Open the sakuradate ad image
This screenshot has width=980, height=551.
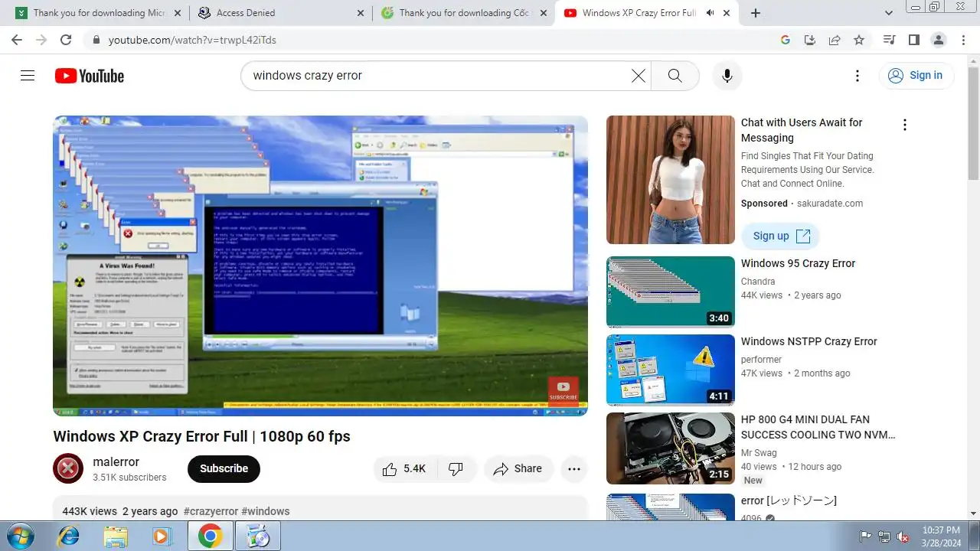[670, 180]
